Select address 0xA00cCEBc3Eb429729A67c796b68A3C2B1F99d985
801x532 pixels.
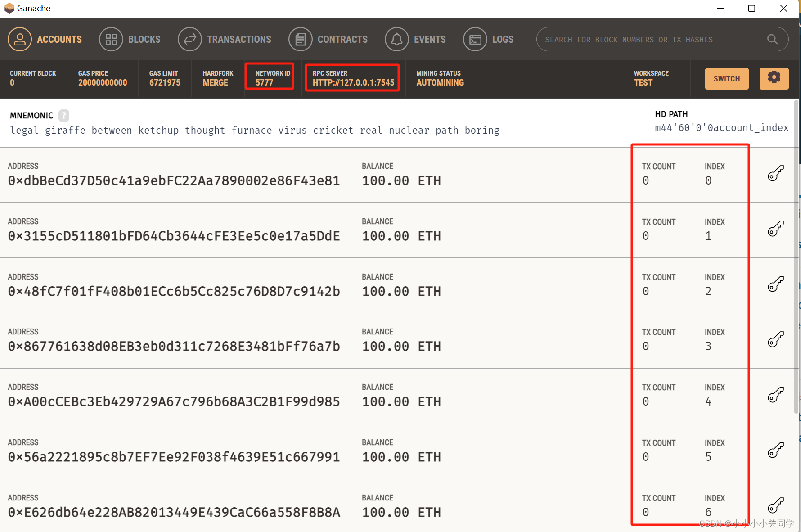click(x=174, y=402)
